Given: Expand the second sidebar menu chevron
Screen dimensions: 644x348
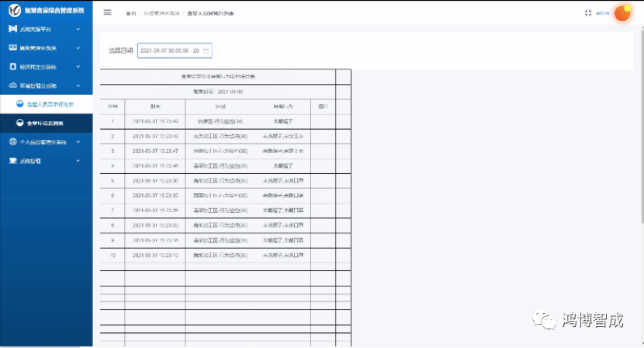Looking at the screenshot, I should [78, 48].
